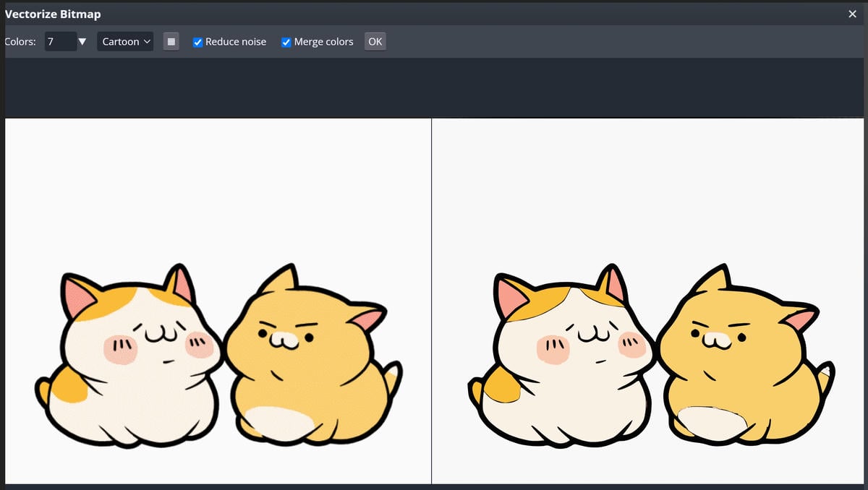Uncheck the Merge colors checkbox
Viewport: 868px width, 490px height.
tap(286, 42)
